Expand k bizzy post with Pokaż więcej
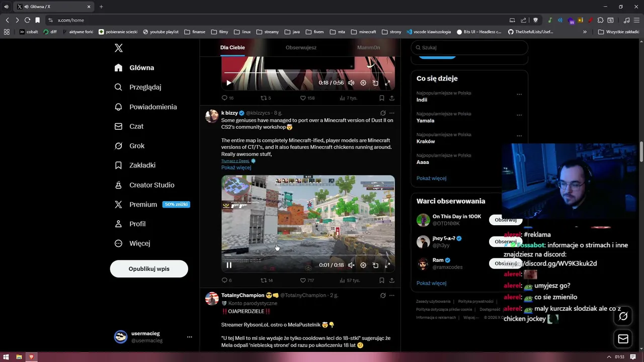 point(236,167)
